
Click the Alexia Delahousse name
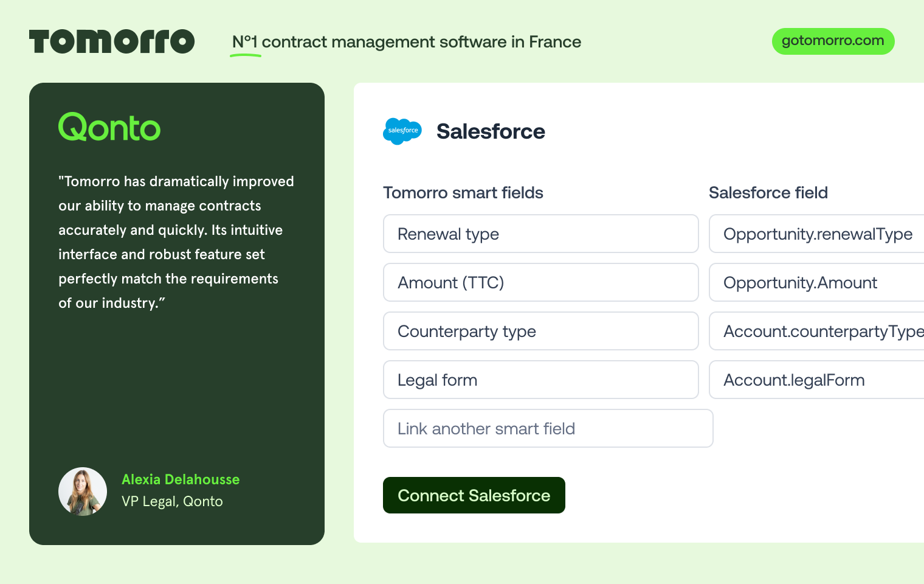181,479
